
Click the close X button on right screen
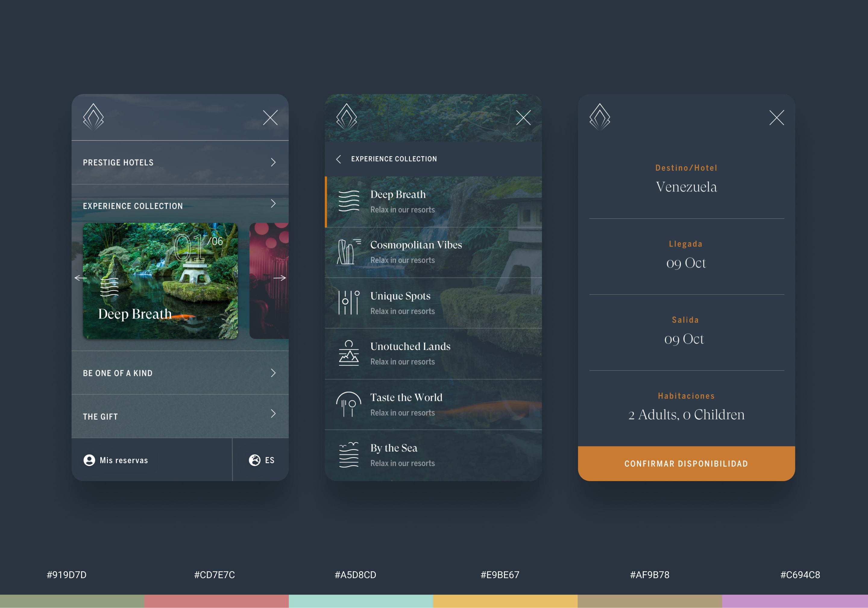[776, 119]
